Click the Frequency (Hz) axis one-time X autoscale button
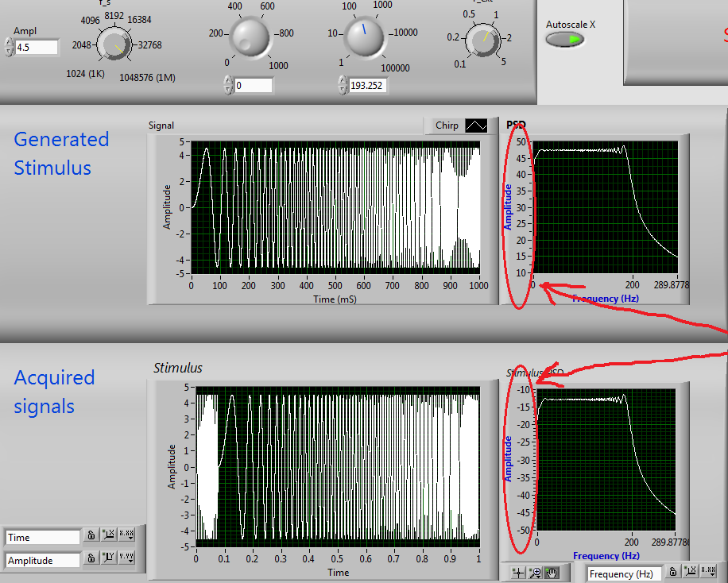 click(x=691, y=571)
